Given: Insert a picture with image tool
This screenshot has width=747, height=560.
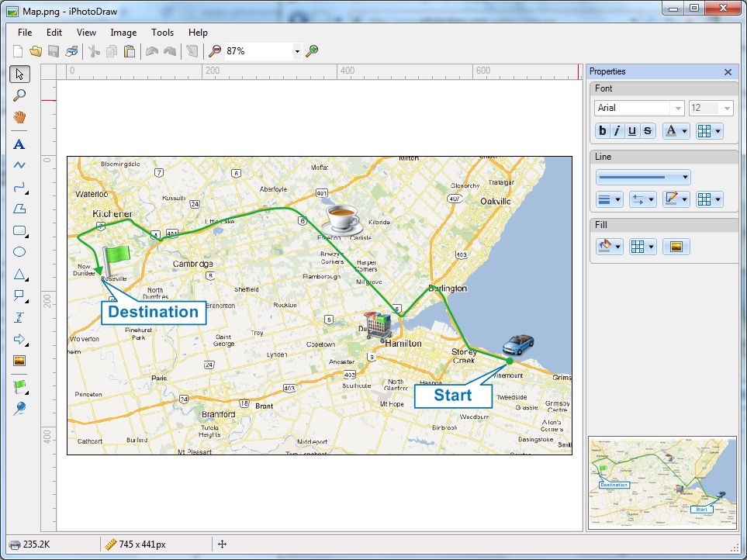Looking at the screenshot, I should pyautogui.click(x=19, y=361).
